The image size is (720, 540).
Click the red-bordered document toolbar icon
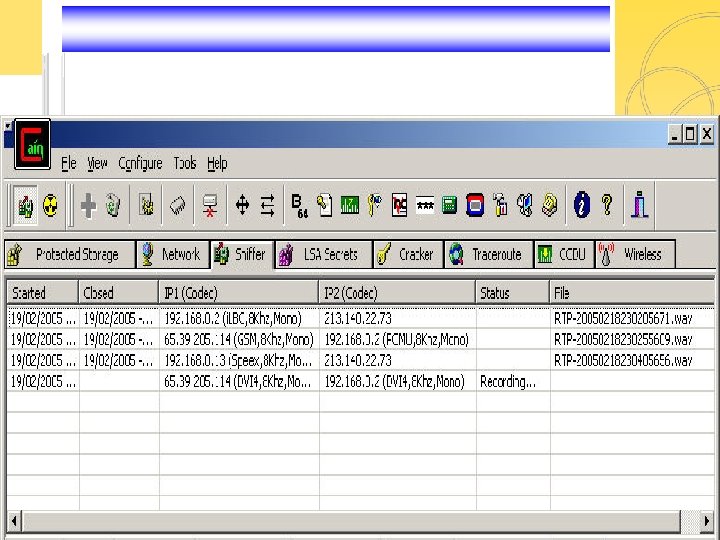[x=399, y=205]
